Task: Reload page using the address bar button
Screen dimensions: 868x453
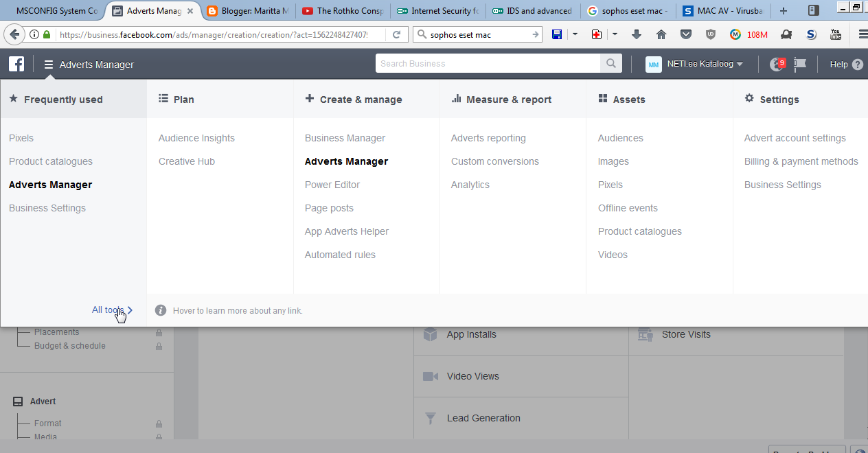Action: [x=396, y=34]
